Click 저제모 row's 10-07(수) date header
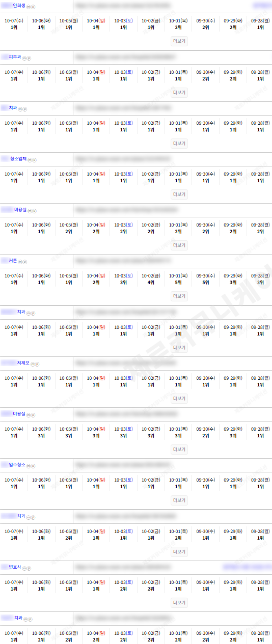The width and height of the screenshot is (272, 644). [14, 378]
